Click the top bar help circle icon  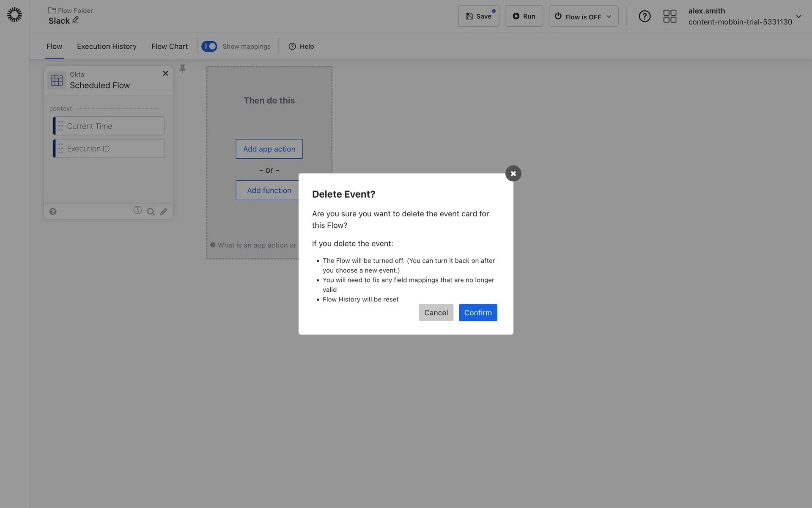[x=644, y=17]
